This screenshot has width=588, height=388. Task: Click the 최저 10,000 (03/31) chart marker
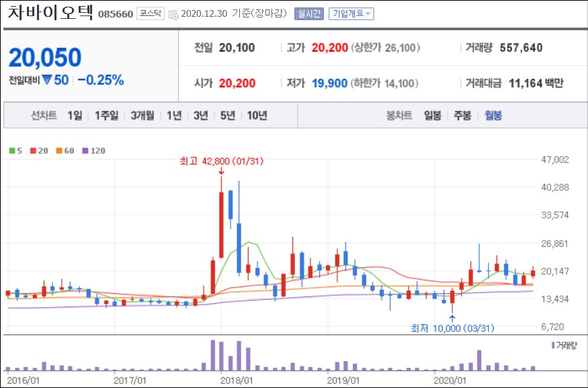click(x=453, y=328)
